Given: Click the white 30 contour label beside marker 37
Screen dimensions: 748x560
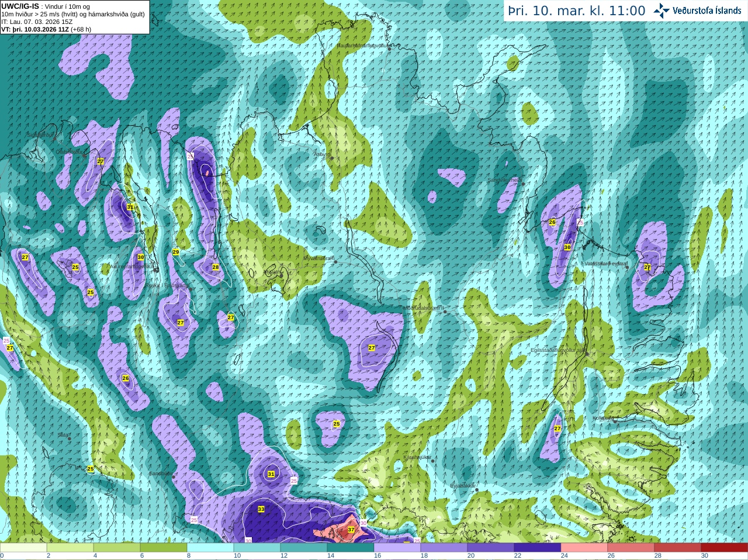Looking at the screenshot, I should (x=363, y=523).
